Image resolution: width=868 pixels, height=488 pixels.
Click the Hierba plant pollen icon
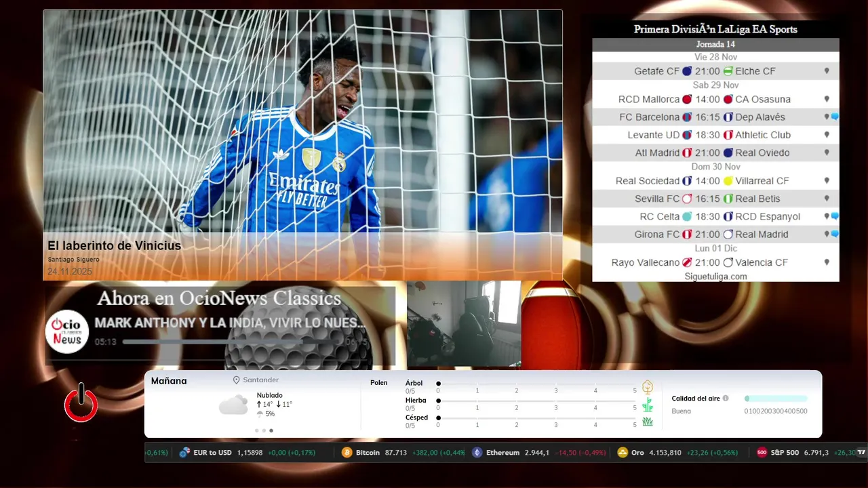click(648, 405)
